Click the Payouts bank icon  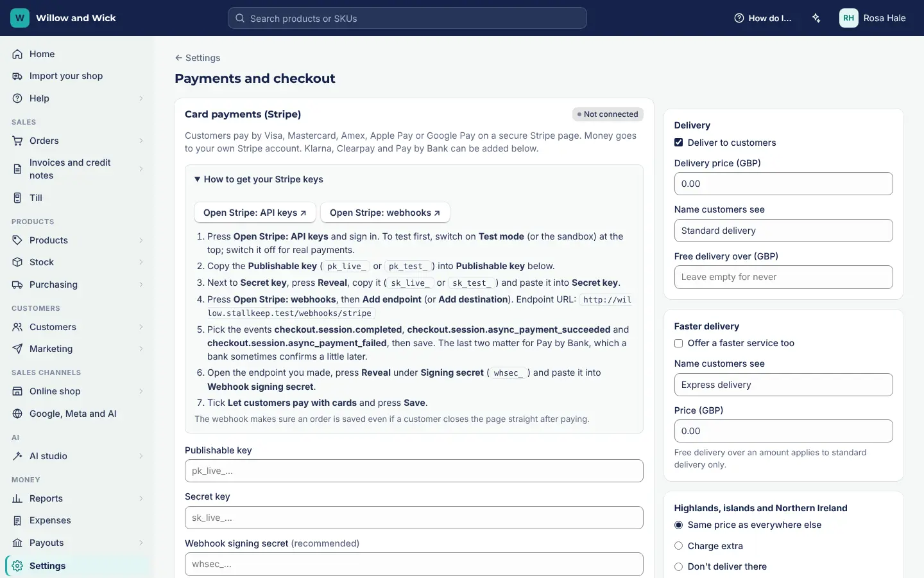click(17, 543)
